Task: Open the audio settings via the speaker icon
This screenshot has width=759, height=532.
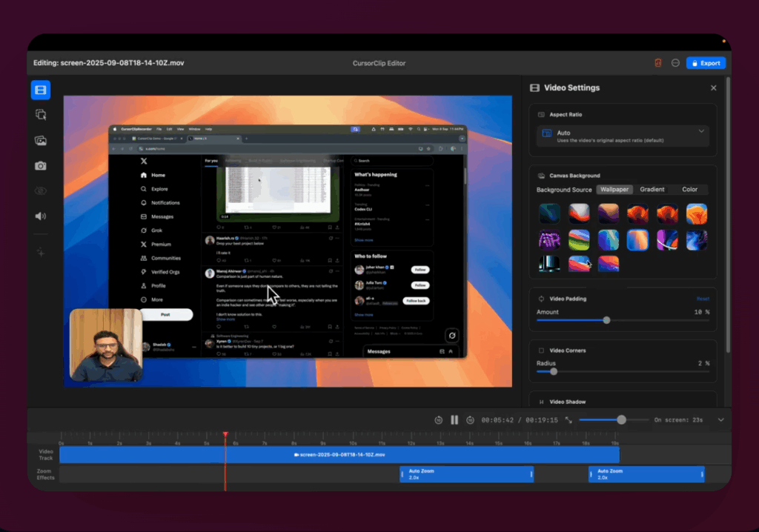Action: [x=40, y=216]
